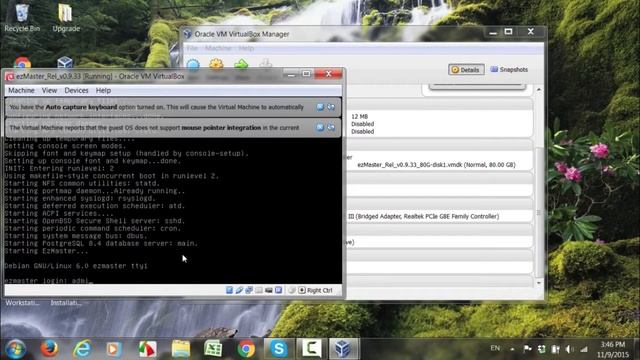Image resolution: width=640 pixels, height=360 pixels.
Task: Open the Help menu in the VM window
Action: pos(103,90)
